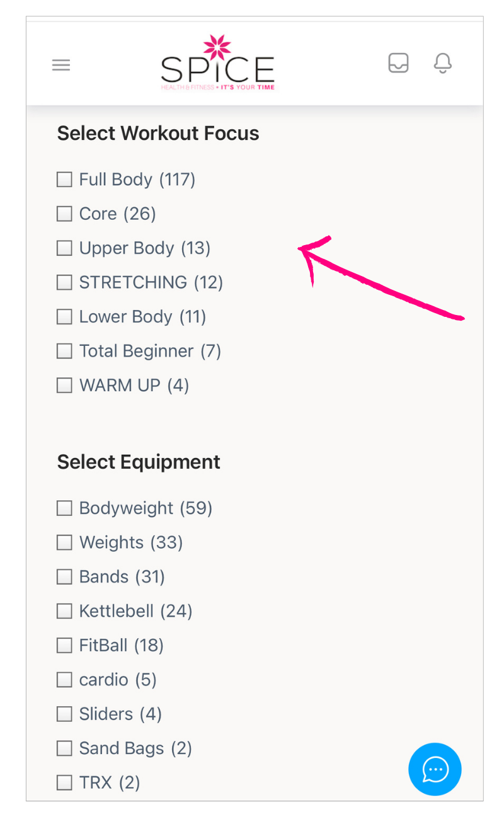Tick the Sand Bags checkbox

coord(64,748)
